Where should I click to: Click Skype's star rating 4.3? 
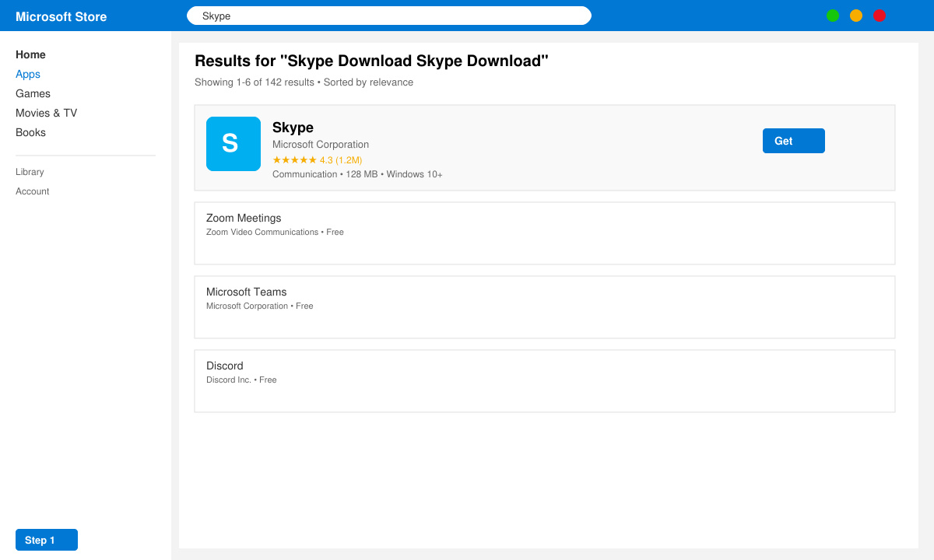coord(317,160)
